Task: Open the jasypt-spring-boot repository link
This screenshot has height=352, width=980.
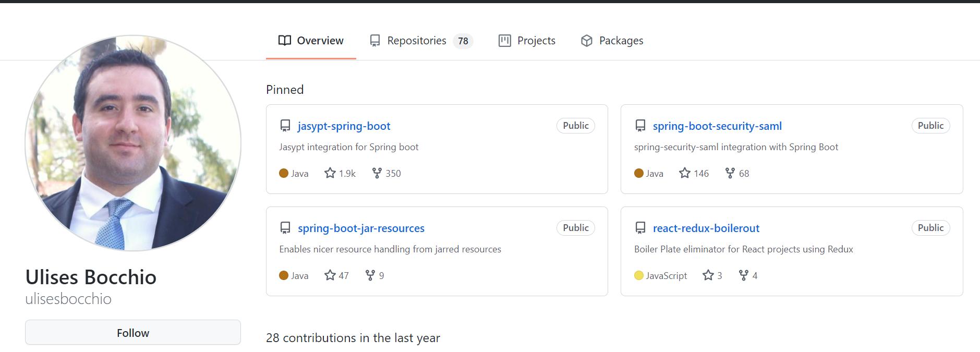Action: [344, 126]
